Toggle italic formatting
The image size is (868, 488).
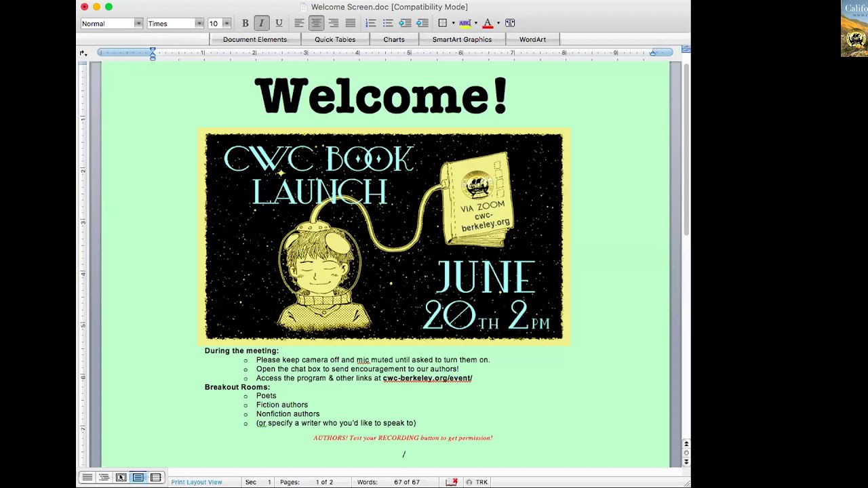[261, 23]
